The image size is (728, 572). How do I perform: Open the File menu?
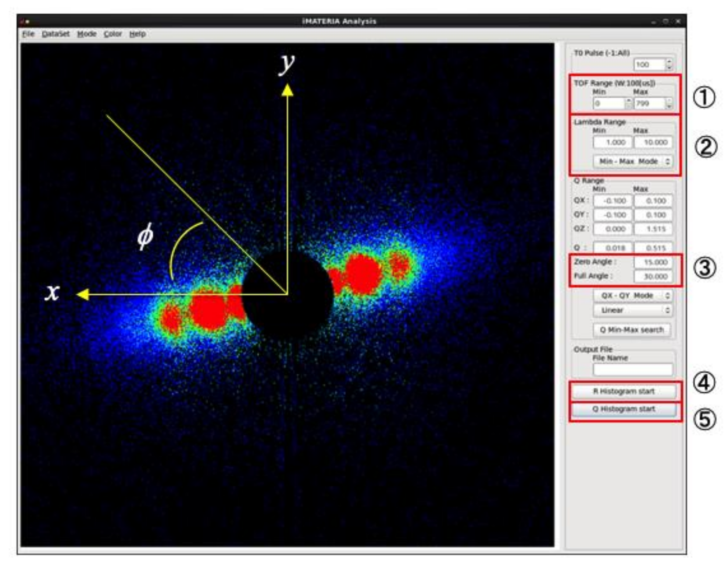[28, 34]
